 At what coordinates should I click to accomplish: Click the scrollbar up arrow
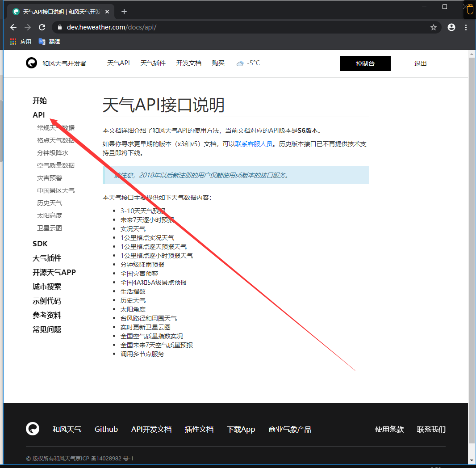(x=472, y=54)
